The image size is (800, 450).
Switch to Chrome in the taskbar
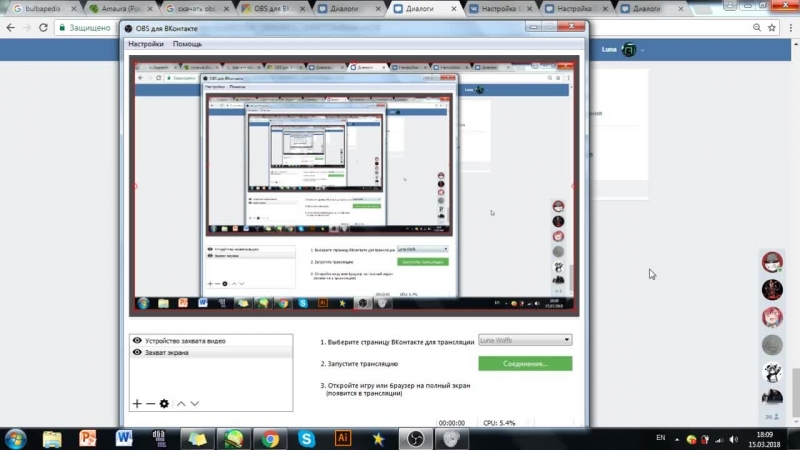pyautogui.click(x=270, y=439)
